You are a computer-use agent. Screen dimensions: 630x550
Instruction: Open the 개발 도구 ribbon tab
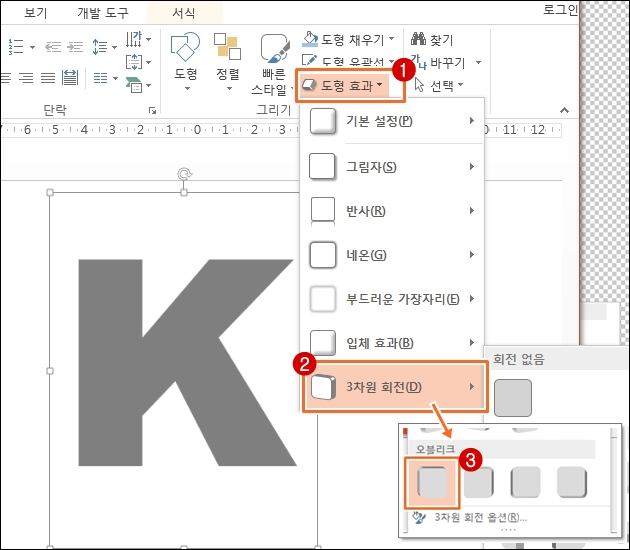pos(102,13)
